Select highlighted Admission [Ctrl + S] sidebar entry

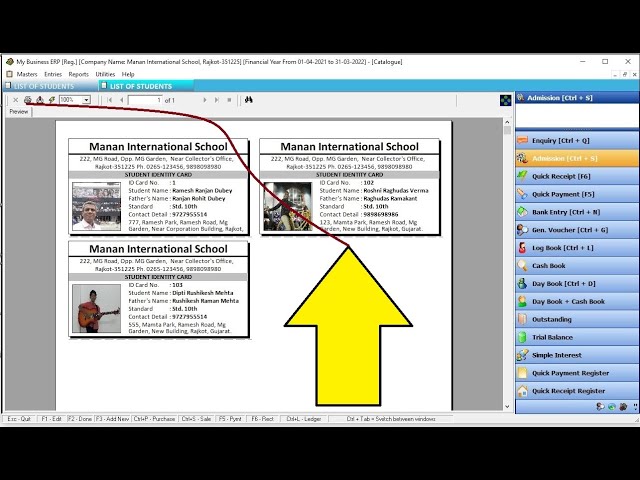(x=577, y=158)
